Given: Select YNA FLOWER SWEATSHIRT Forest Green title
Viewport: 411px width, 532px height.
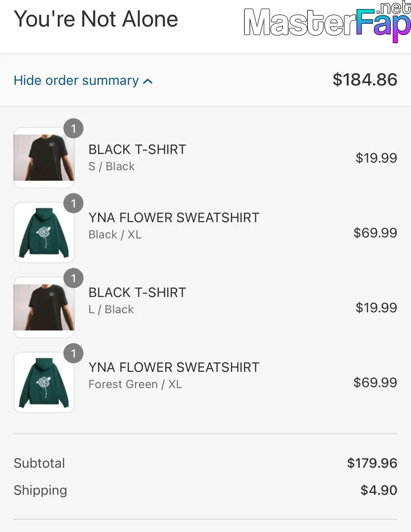Looking at the screenshot, I should [174, 367].
